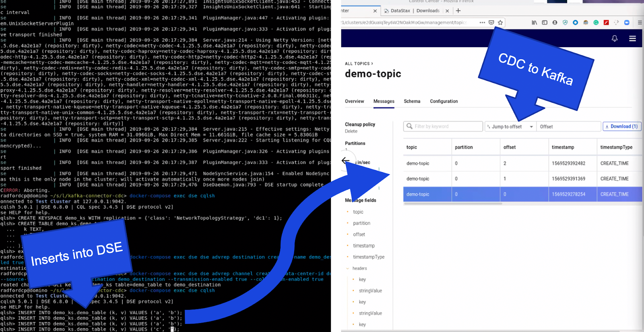The width and height of the screenshot is (644, 332).
Task: Close the DataStax Downloads tab
Action: click(447, 11)
